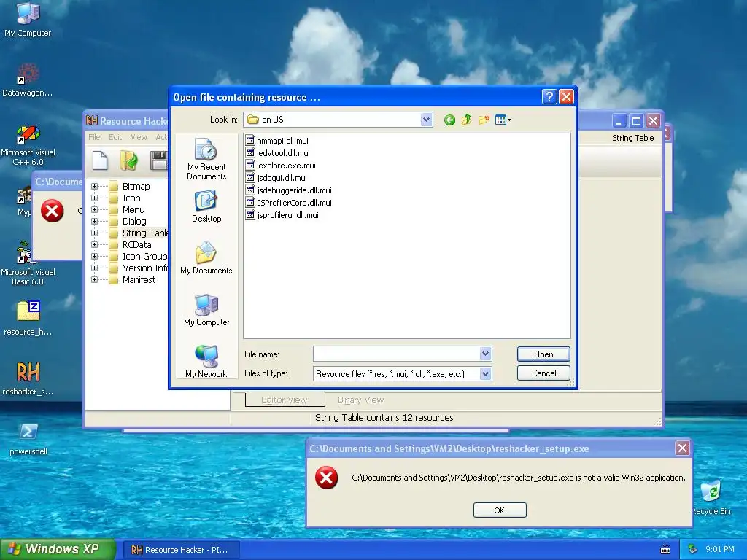Open the DataWagon desktop shortcut
Viewport: 747px width, 560px height.
28,79
